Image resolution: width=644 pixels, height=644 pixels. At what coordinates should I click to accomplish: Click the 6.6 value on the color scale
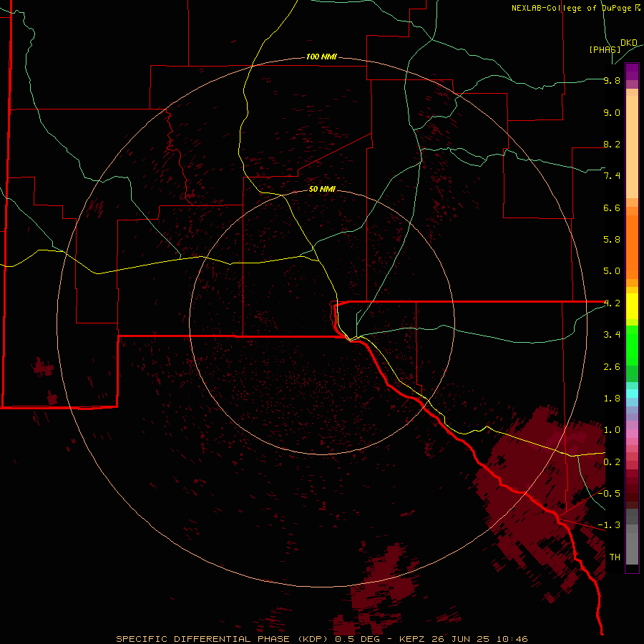(x=612, y=208)
